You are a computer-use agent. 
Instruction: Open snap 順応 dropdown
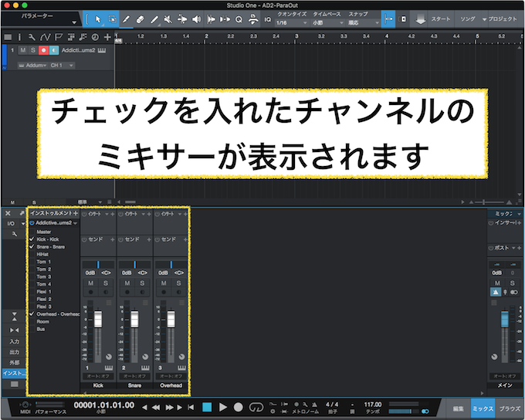[364, 22]
